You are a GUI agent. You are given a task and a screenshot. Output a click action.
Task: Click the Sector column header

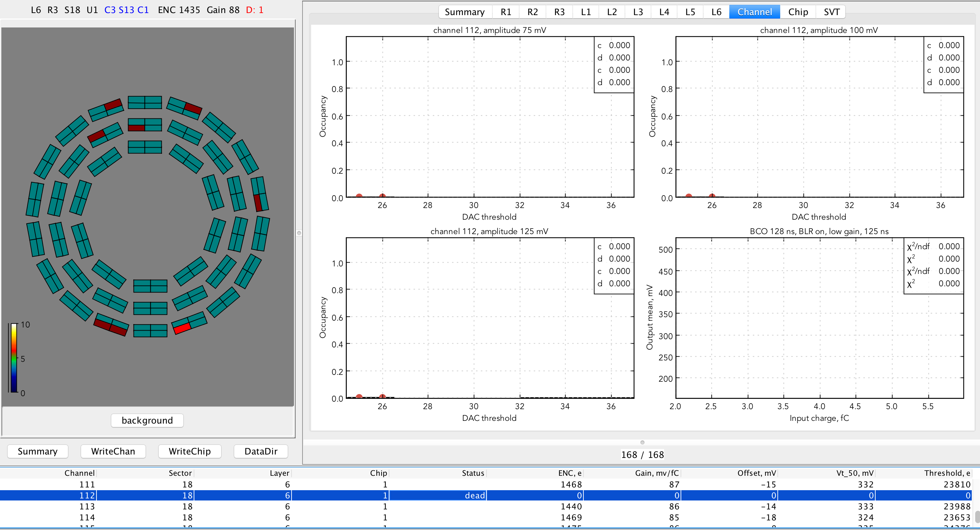[x=145, y=473]
